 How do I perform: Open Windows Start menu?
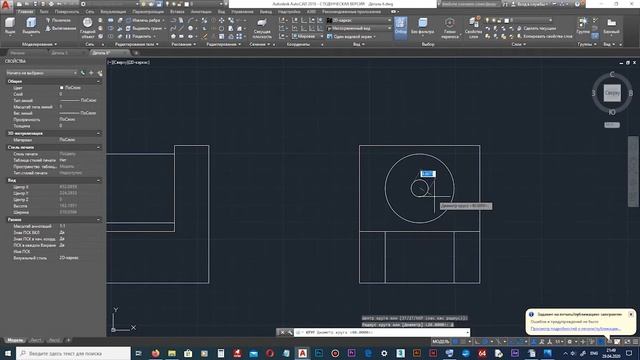click(x=8, y=353)
